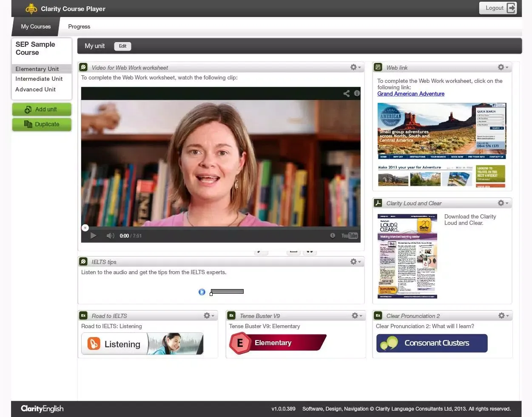Expand Clarity Loud and Clear settings gear

(x=503, y=204)
